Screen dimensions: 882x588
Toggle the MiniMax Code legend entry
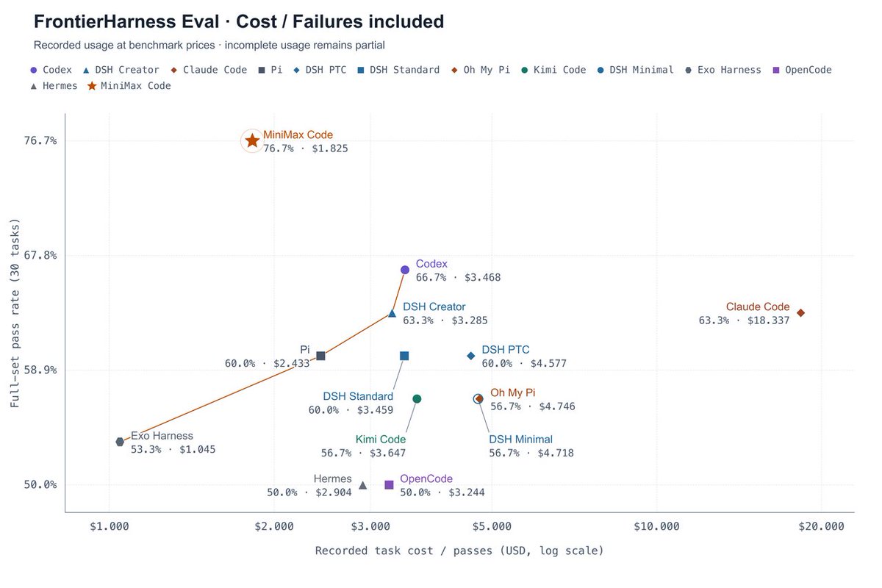[129, 86]
